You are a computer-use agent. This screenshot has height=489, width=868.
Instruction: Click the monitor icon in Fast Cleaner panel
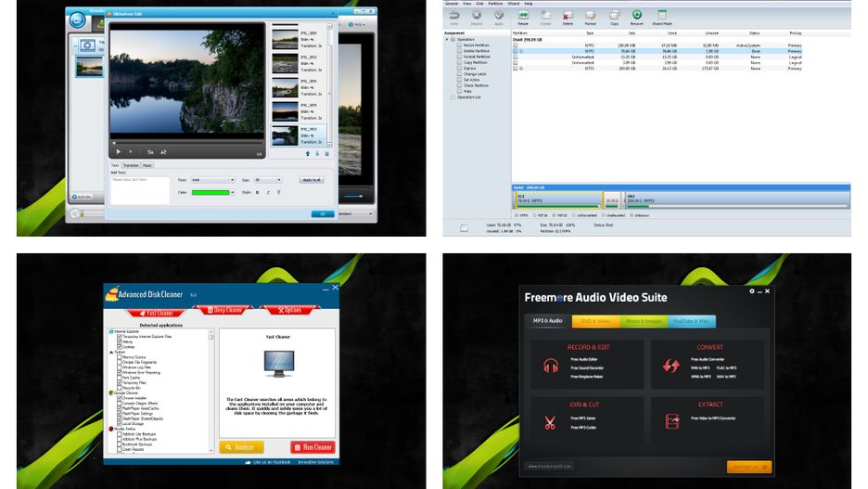point(278,364)
